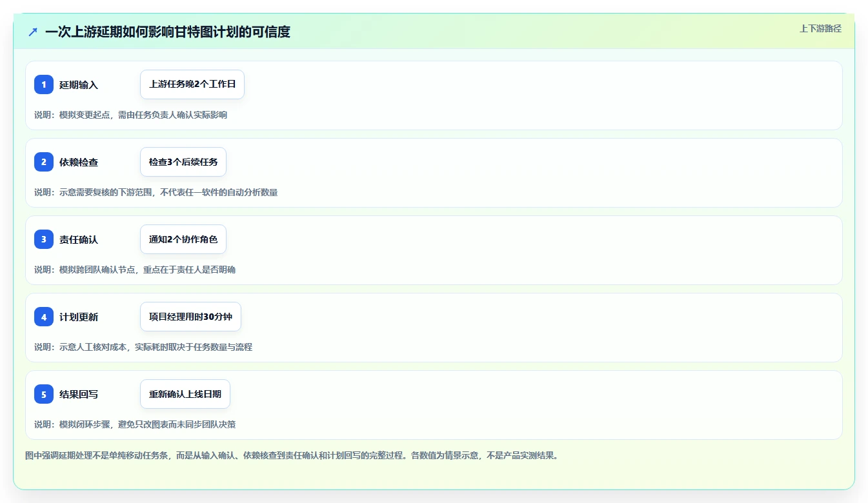The width and height of the screenshot is (868, 503).
Task: Select step number badge 2
Action: pos(44,162)
